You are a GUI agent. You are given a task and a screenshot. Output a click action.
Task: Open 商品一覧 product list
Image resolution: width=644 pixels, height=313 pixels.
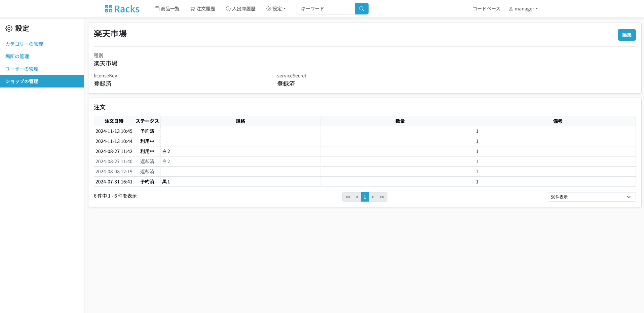(167, 9)
